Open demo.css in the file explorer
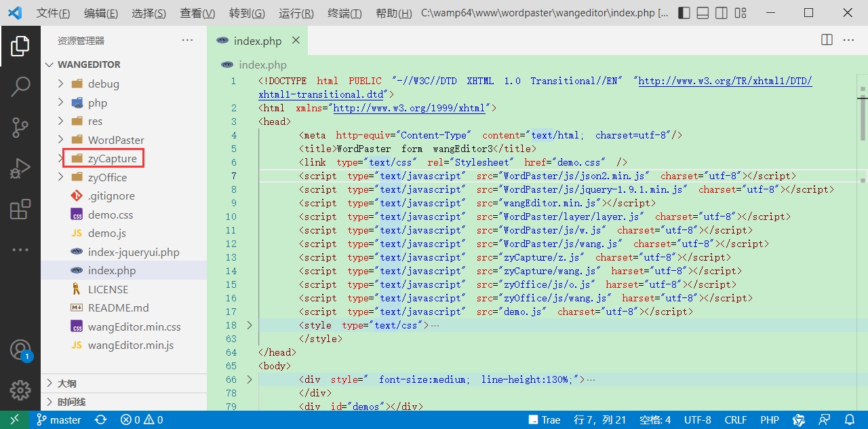 pos(111,214)
